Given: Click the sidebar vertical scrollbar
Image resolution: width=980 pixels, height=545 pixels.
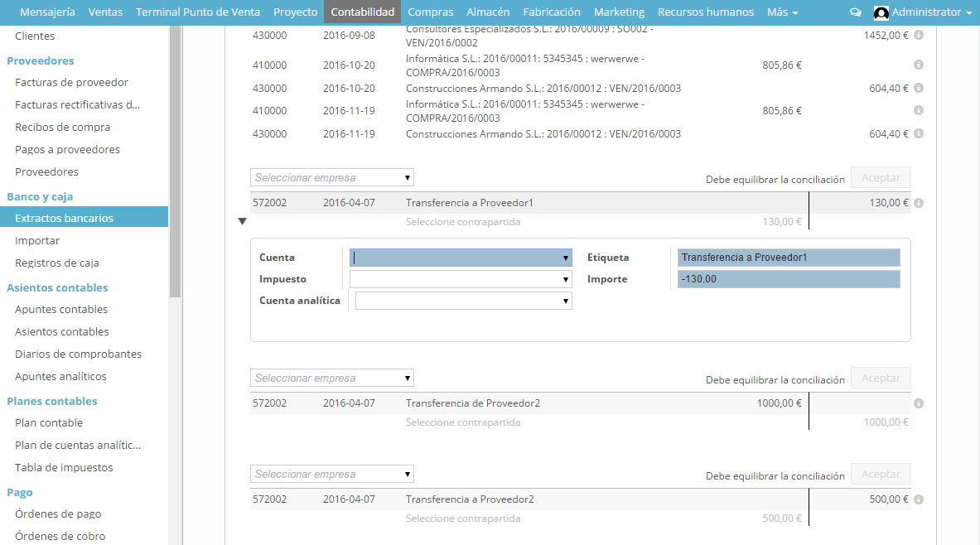Looking at the screenshot, I should [175, 166].
